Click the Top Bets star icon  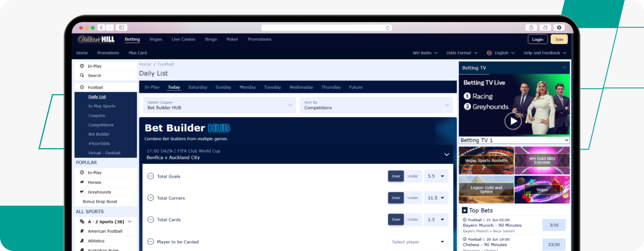[465, 210]
